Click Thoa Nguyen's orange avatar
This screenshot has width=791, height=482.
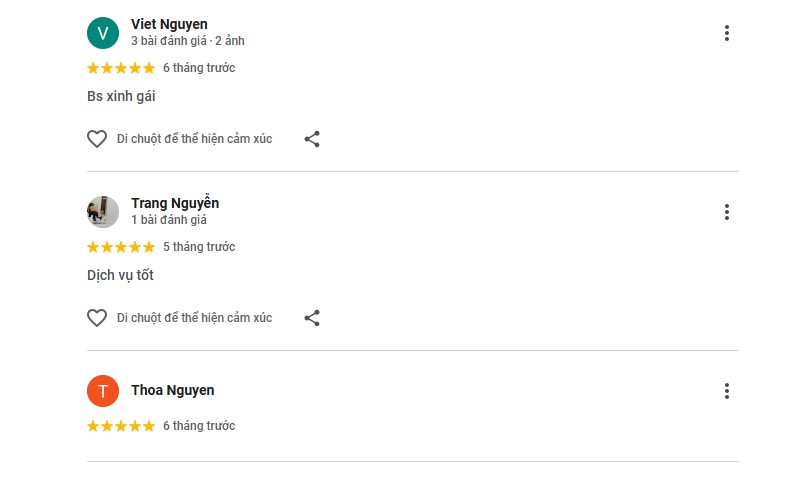103,391
